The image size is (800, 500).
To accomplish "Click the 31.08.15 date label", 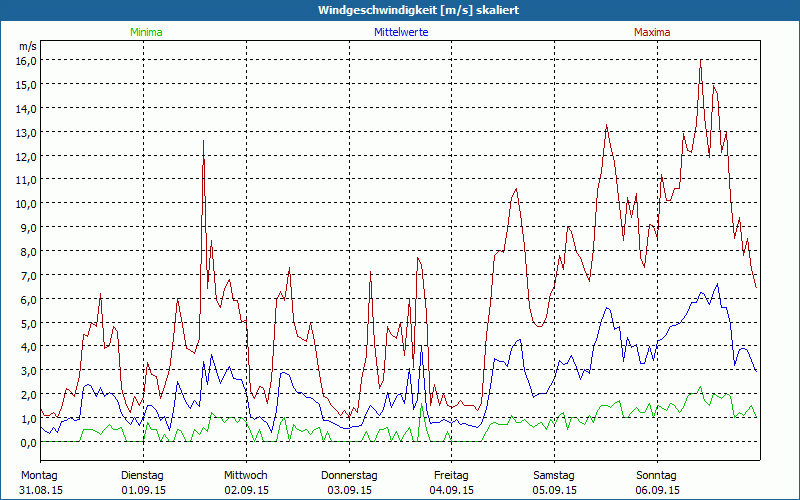I will (41, 490).
